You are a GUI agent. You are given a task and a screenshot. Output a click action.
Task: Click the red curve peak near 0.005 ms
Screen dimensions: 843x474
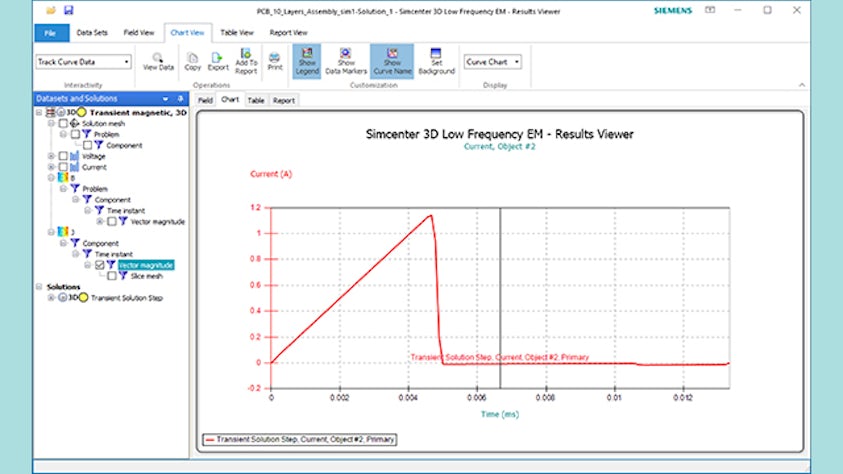(431, 216)
